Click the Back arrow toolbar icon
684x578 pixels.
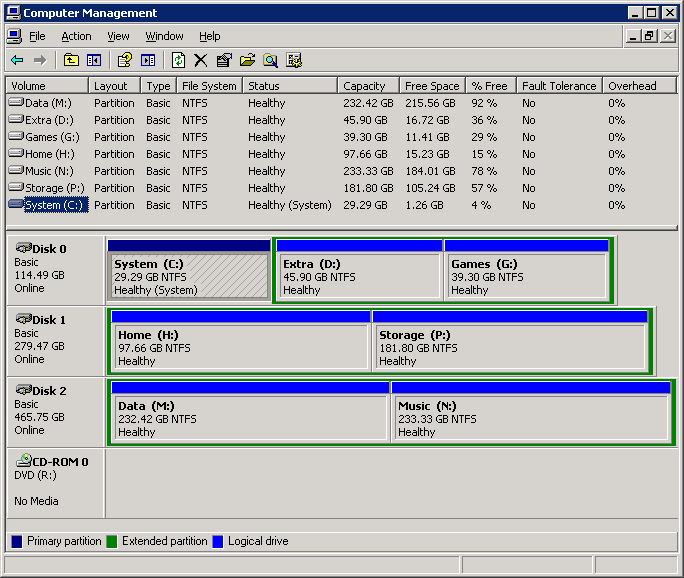17,60
